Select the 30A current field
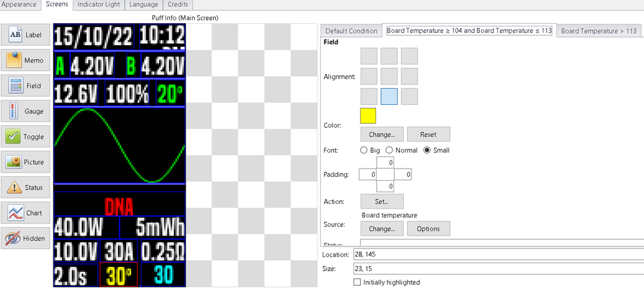 click(119, 251)
